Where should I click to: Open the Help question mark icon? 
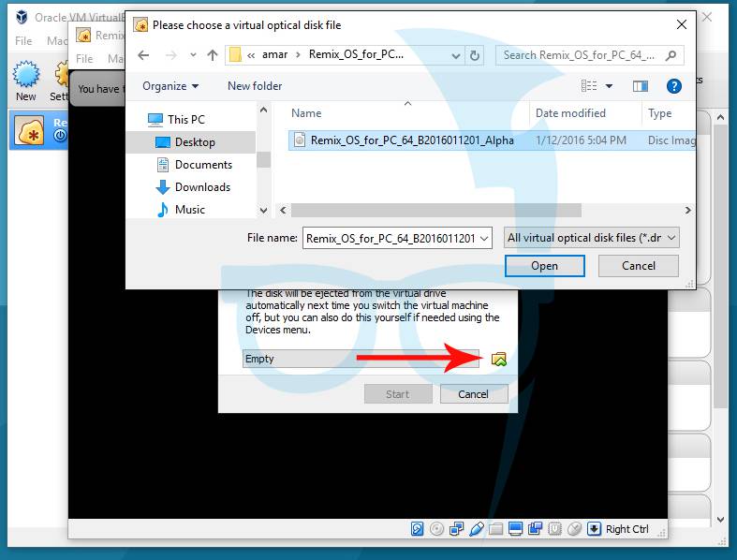coord(673,86)
